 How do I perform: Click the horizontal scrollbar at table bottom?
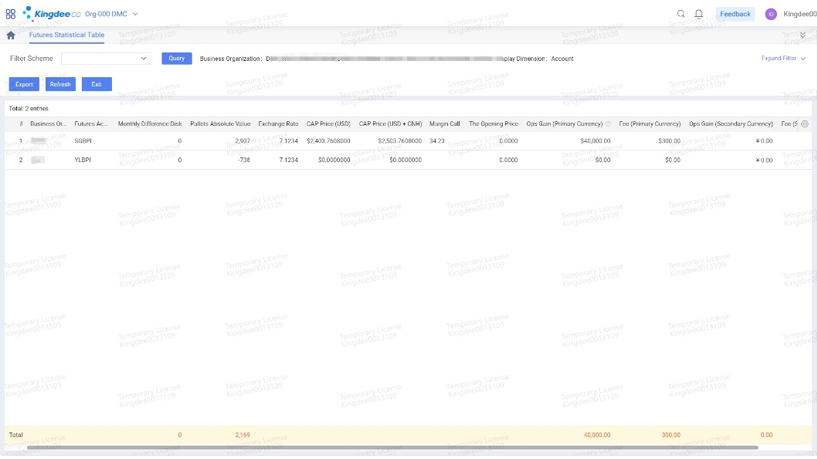coord(390,447)
